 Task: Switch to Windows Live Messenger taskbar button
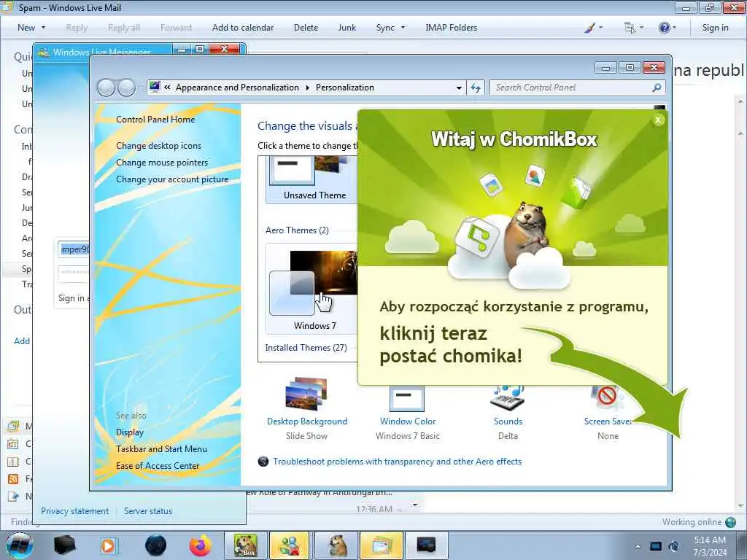[x=290, y=545]
